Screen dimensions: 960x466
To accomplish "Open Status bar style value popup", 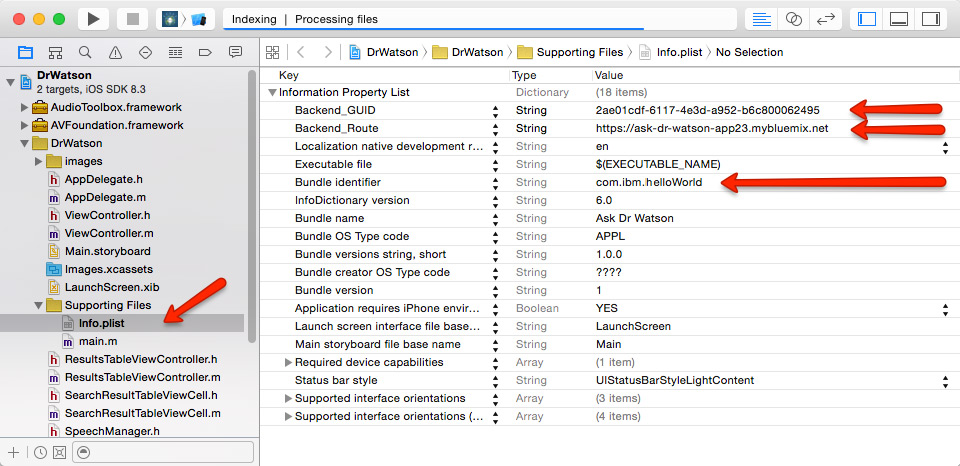I will click(x=945, y=380).
